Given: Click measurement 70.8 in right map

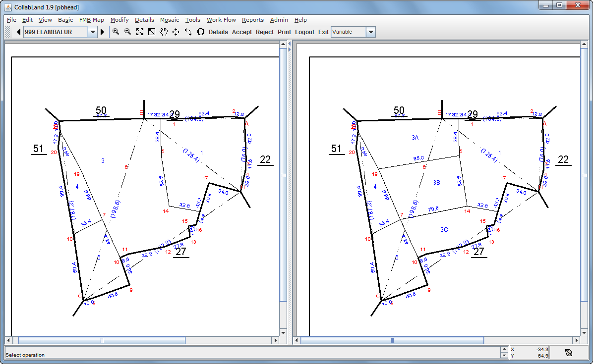Looking at the screenshot, I should coord(433,209).
